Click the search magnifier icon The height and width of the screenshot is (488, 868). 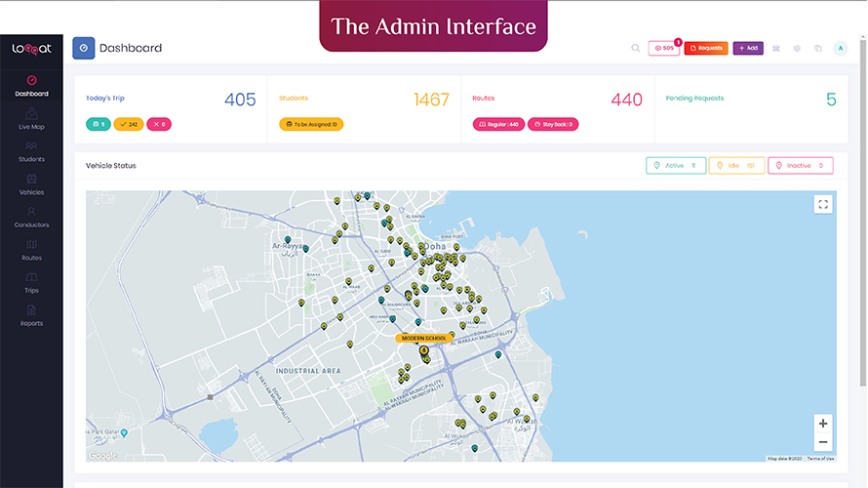[x=636, y=48]
